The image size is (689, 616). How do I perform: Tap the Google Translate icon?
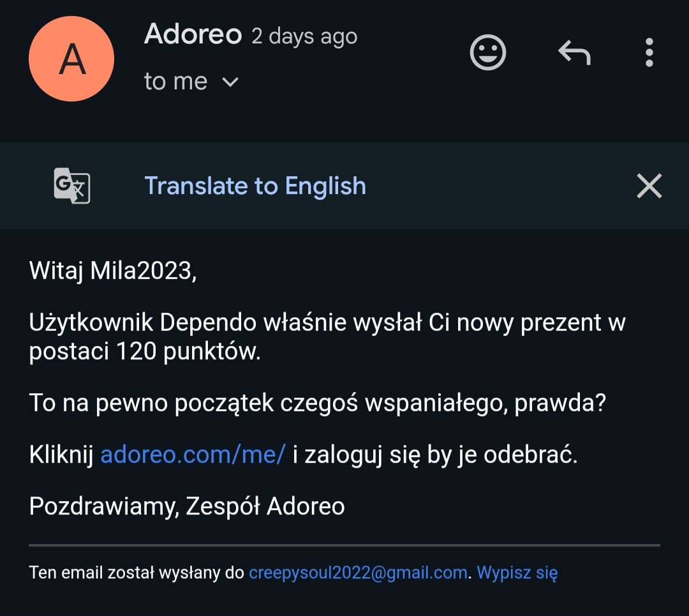click(71, 186)
